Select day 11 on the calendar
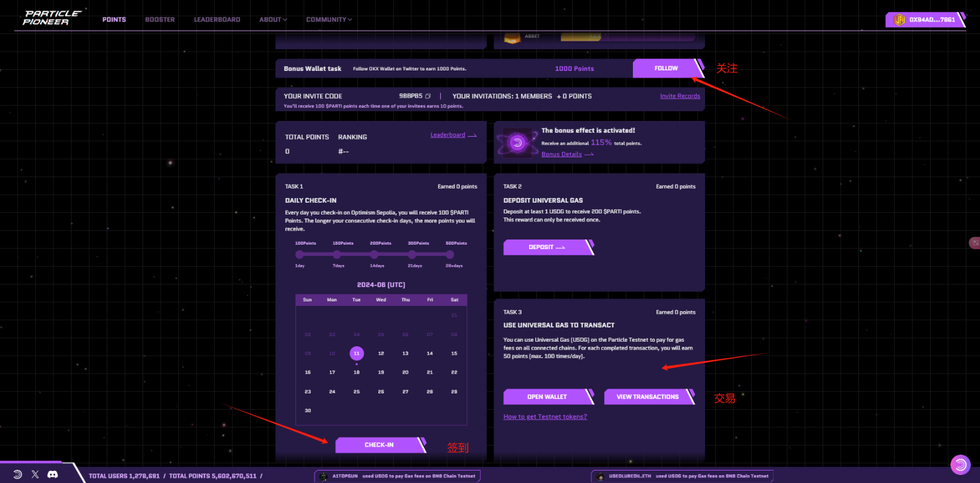980x483 pixels. [x=357, y=354]
